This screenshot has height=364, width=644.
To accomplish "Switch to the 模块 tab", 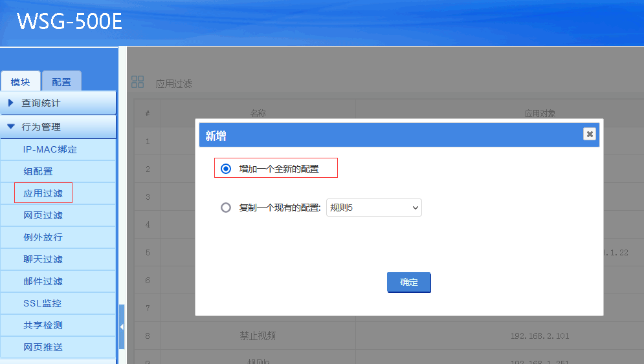I will point(21,82).
